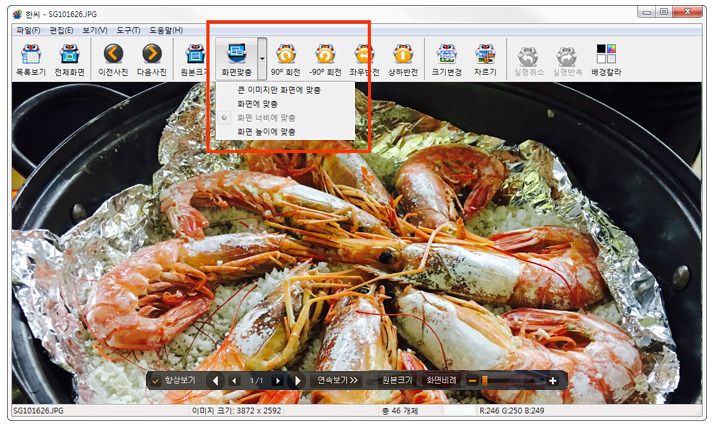
Task: Zoom in with the plus button
Action: coord(553,380)
